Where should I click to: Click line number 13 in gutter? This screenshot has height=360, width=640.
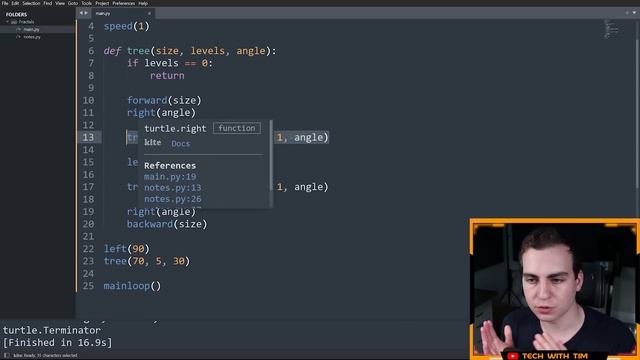88,137
